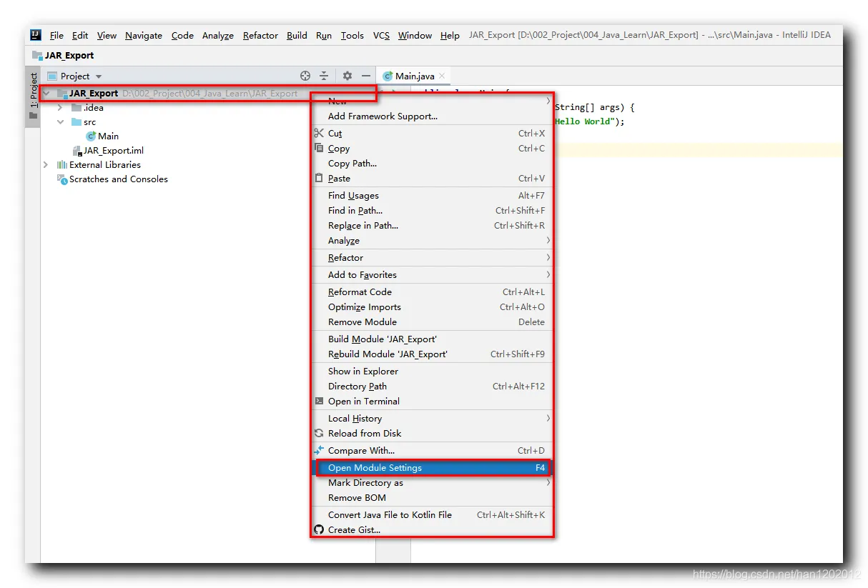The height and width of the screenshot is (588, 868).
Task: Open the Navigate menu
Action: point(144,35)
